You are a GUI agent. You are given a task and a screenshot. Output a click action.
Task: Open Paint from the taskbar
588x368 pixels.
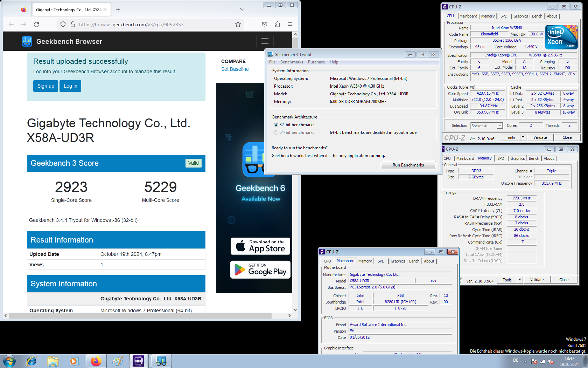point(118,361)
